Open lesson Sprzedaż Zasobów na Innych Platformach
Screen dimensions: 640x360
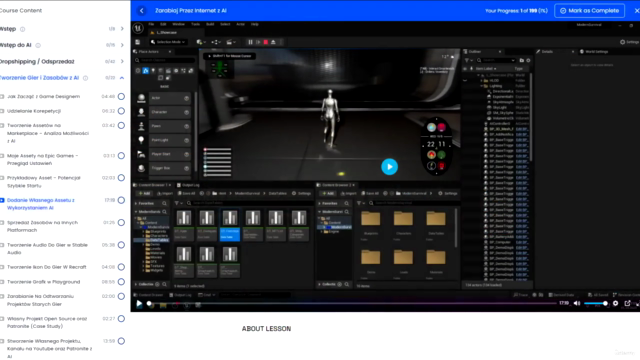pos(42,226)
